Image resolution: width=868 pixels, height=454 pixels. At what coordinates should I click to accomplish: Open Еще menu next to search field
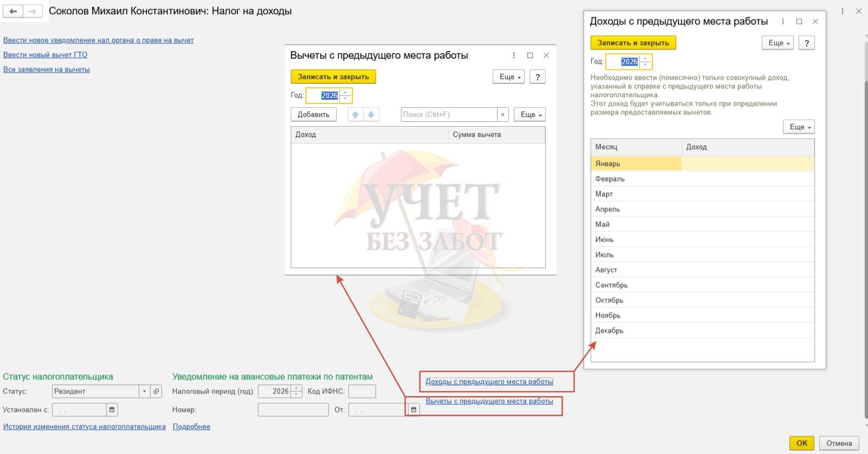[530, 114]
